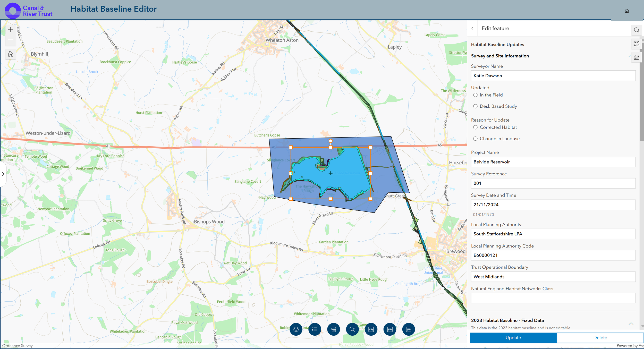This screenshot has width=644, height=349.
Task: Click the Delete button
Action: click(600, 338)
